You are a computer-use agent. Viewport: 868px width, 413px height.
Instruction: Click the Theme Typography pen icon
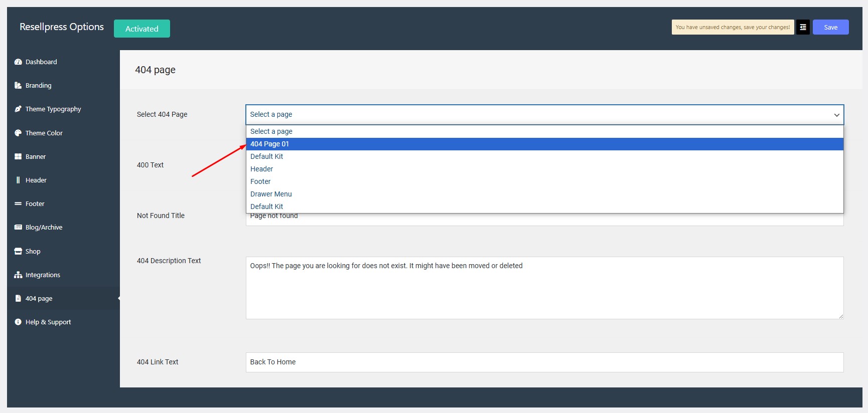coord(18,109)
